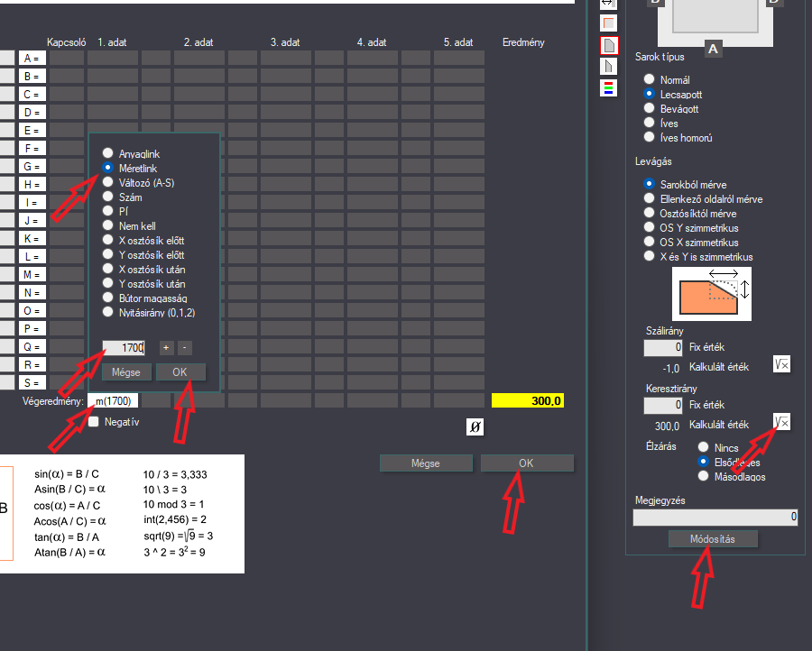Click the A side marker on panel preview
The height and width of the screenshot is (651, 812).
click(713, 50)
